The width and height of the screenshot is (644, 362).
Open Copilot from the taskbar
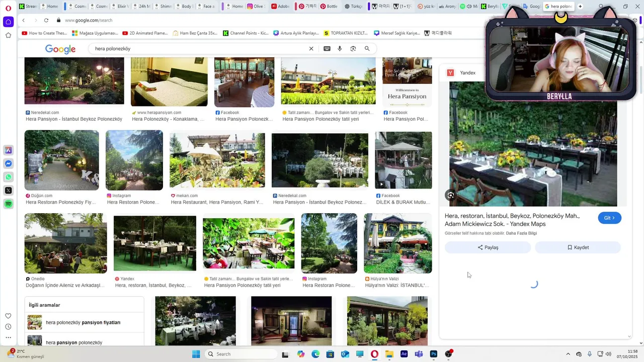pyautogui.click(x=301, y=354)
